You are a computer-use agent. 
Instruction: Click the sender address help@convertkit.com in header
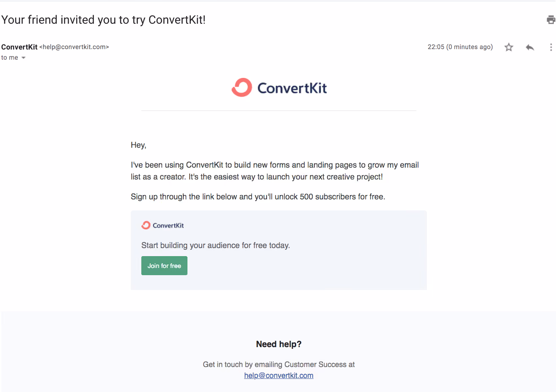[x=74, y=47]
